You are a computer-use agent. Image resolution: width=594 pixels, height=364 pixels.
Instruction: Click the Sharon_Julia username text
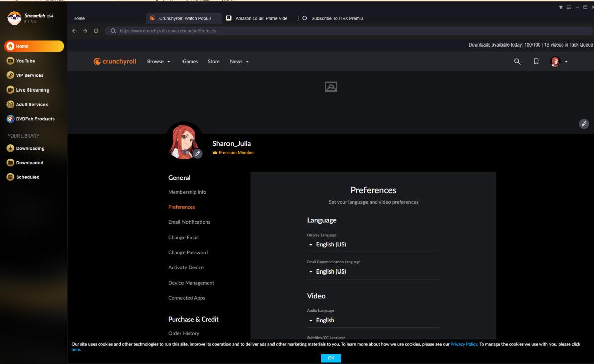point(232,144)
